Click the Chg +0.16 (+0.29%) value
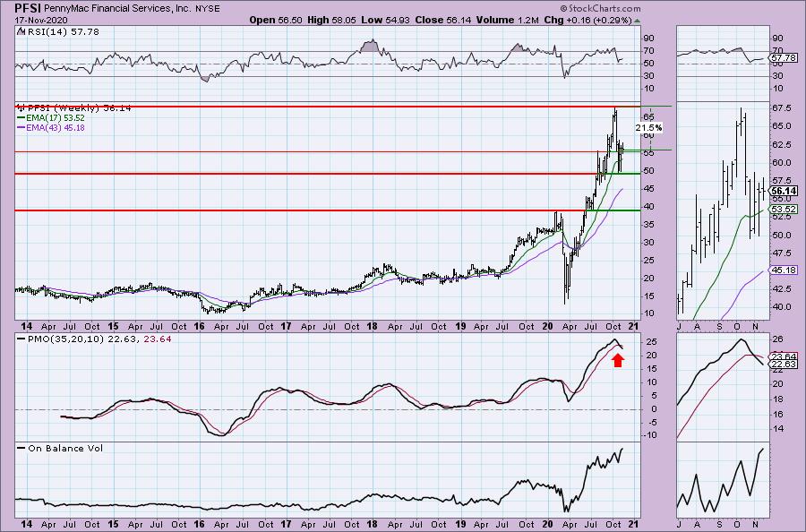 pos(587,20)
